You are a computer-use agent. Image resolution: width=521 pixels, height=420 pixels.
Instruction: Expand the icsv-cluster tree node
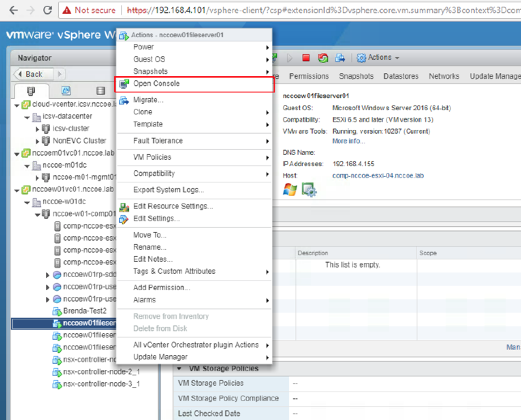pos(37,129)
